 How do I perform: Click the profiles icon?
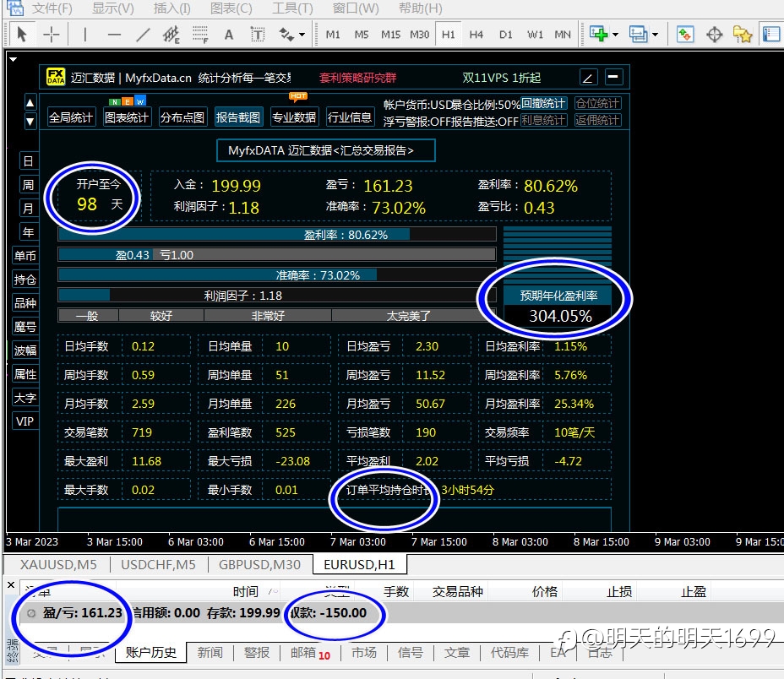[x=638, y=34]
